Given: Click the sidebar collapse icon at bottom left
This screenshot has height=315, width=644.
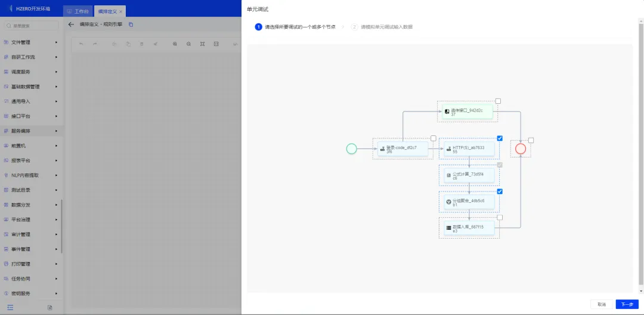Looking at the screenshot, I should click(10, 307).
